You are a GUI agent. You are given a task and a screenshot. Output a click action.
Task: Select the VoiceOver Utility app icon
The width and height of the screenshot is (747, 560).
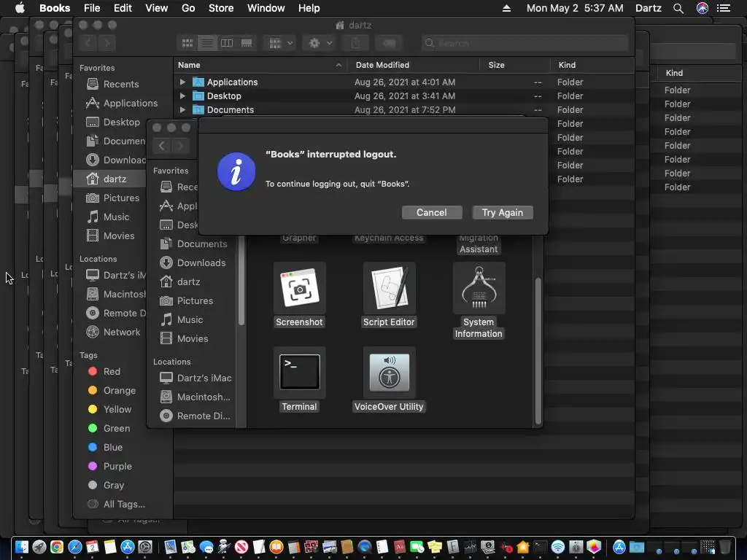[390, 372]
